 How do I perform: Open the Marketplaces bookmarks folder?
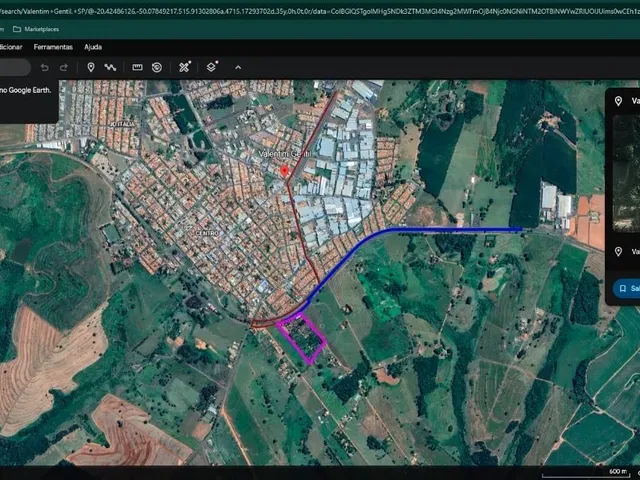point(36,29)
